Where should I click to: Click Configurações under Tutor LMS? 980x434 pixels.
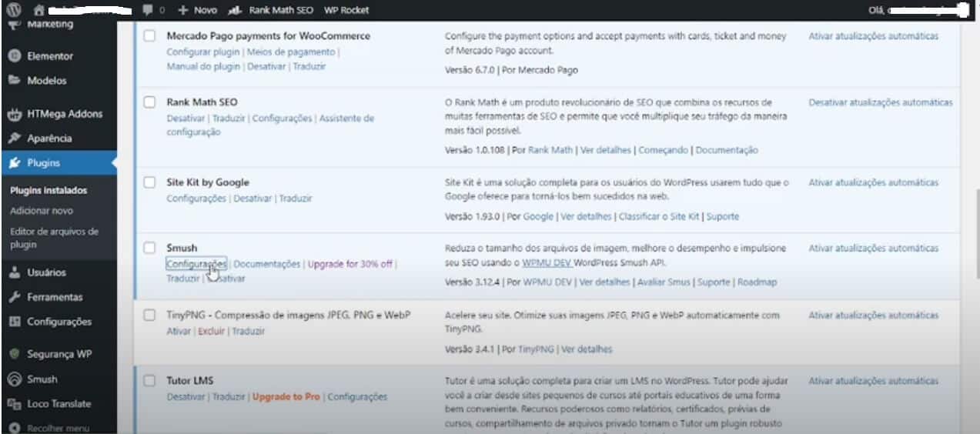357,397
